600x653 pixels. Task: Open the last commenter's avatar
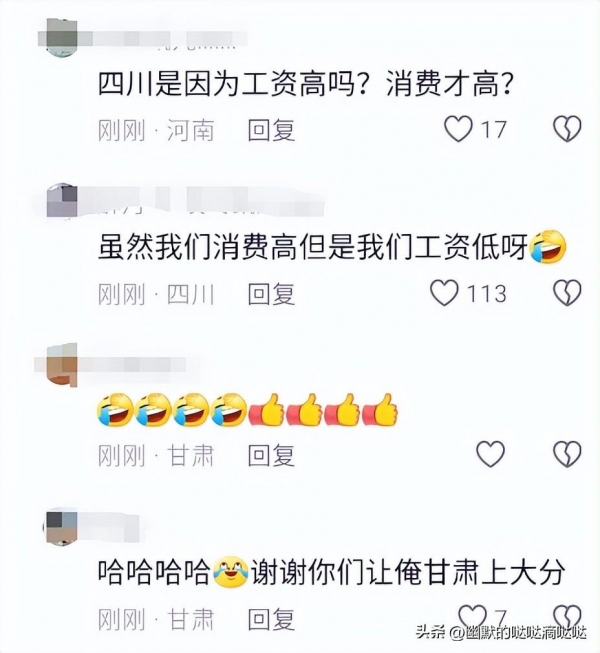61,526
